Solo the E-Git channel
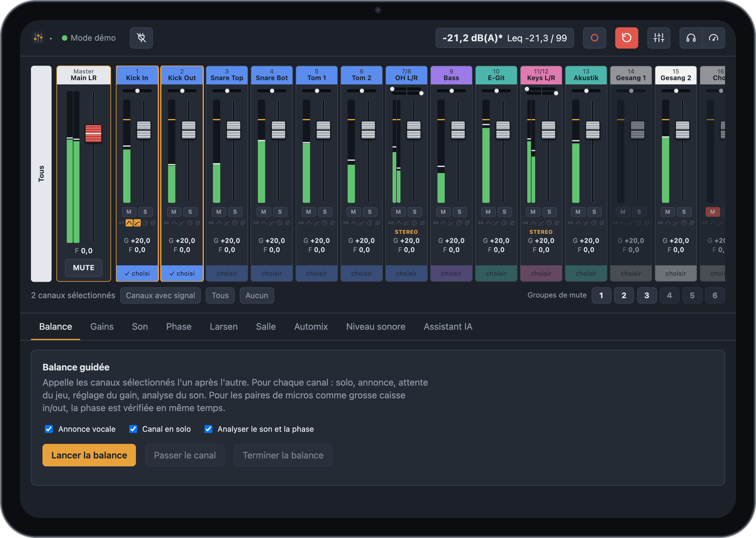 pos(504,212)
